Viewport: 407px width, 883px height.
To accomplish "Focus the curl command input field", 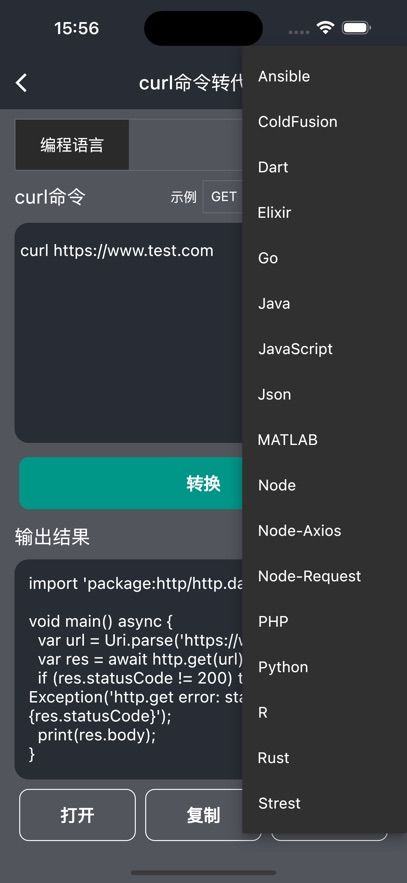I will (129, 333).
